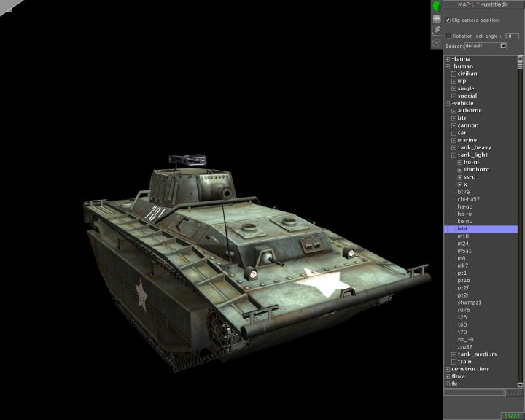
Task: Expand the airborne vehicle category
Action: click(x=454, y=111)
